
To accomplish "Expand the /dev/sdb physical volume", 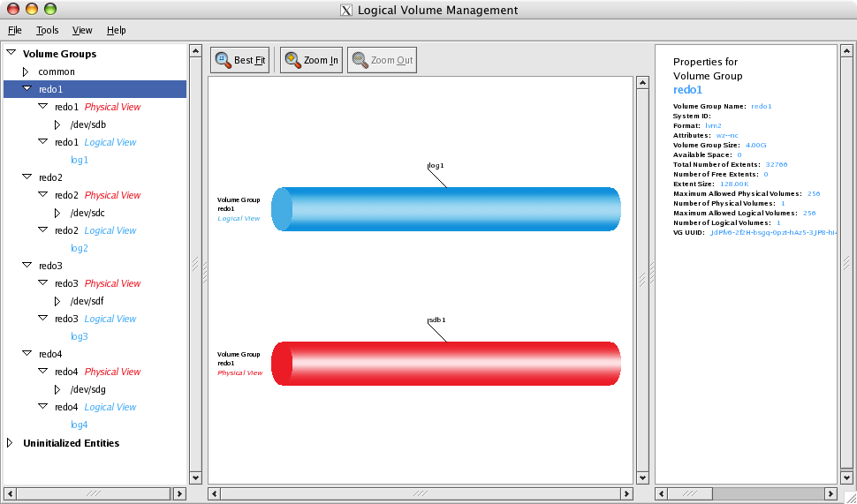I will (57, 124).
